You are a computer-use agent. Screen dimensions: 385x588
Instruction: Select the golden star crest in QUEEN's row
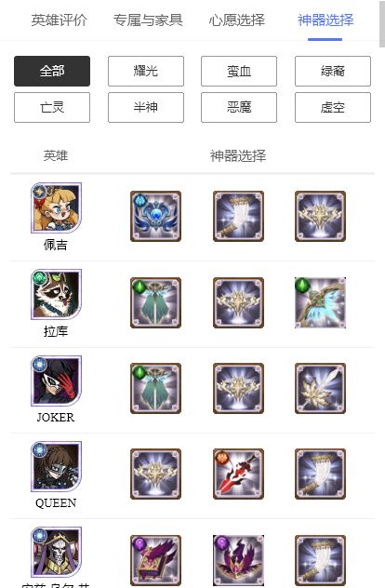tap(155, 474)
